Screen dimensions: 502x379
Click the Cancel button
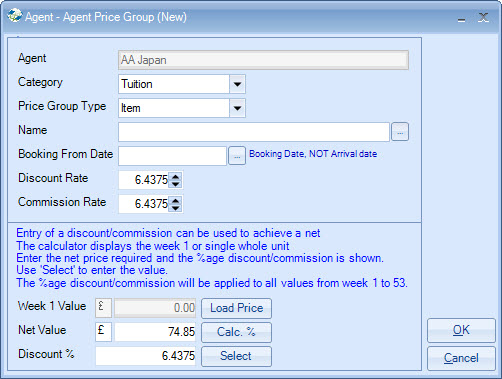click(x=461, y=358)
